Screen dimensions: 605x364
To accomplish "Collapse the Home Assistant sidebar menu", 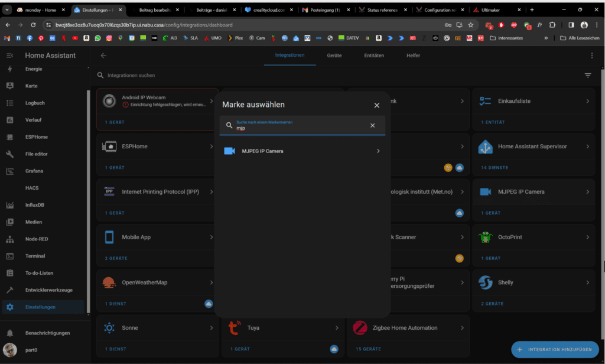I will point(10,56).
